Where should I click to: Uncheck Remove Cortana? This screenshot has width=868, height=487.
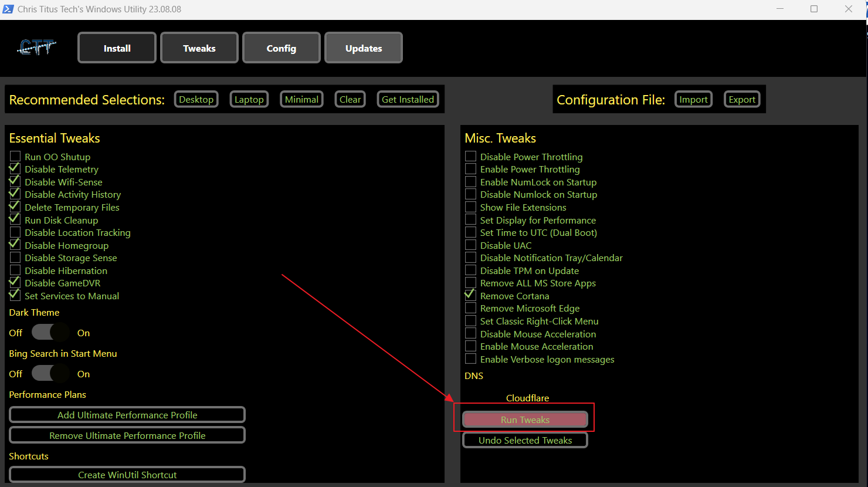point(470,296)
